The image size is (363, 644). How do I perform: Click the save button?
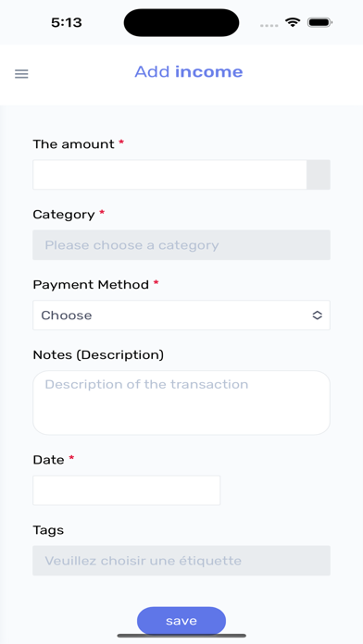tap(181, 621)
